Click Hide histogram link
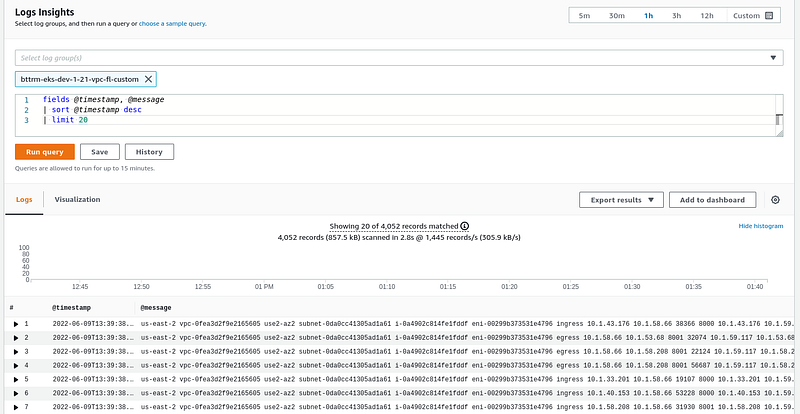This screenshot has height=414, width=800. [x=761, y=226]
